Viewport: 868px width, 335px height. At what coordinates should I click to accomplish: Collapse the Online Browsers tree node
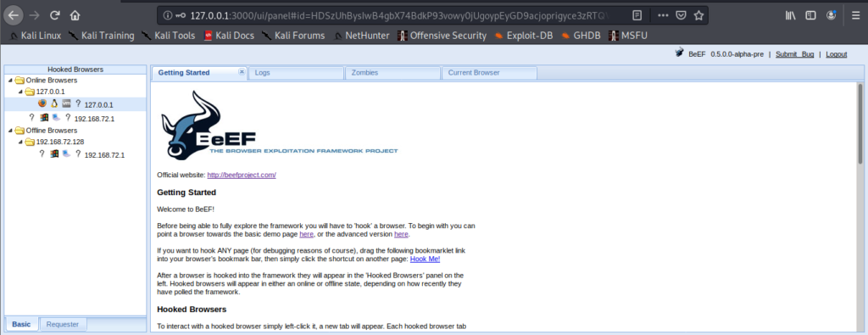pos(10,81)
